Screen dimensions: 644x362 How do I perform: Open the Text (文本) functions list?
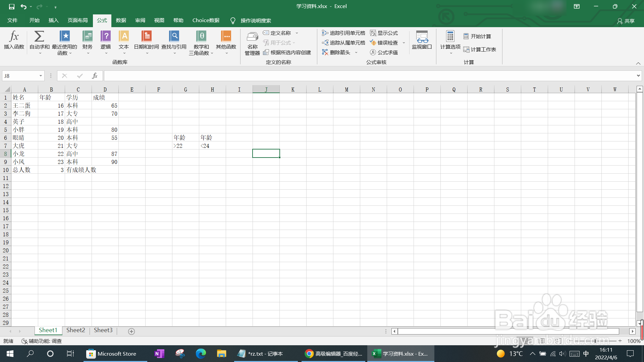tap(124, 42)
